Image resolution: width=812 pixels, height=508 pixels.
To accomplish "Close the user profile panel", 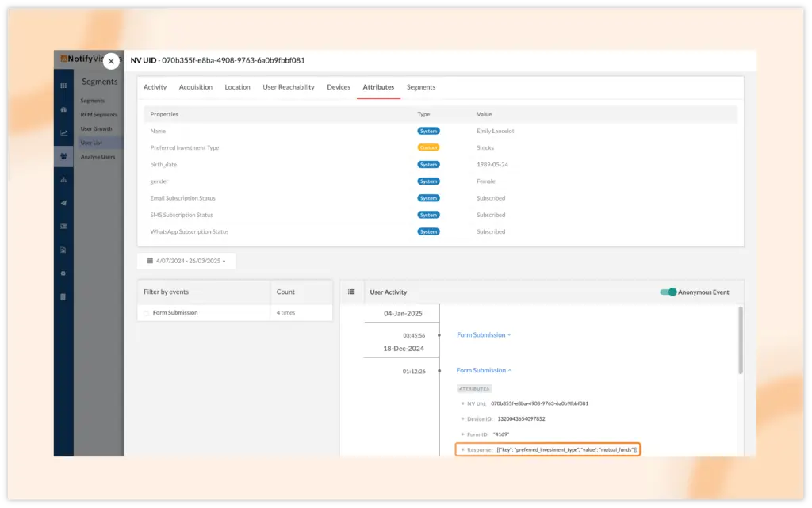I will [x=111, y=61].
